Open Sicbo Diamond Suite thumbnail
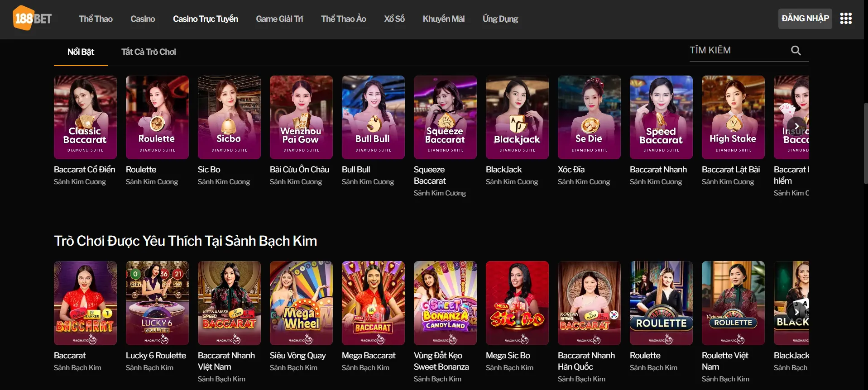The image size is (868, 390). click(x=229, y=117)
